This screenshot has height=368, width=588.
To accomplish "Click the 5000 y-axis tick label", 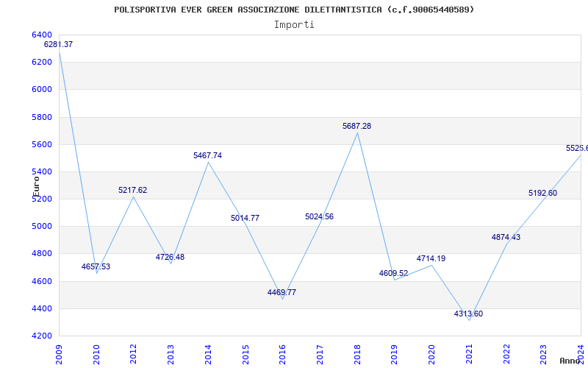I will (x=42, y=227).
